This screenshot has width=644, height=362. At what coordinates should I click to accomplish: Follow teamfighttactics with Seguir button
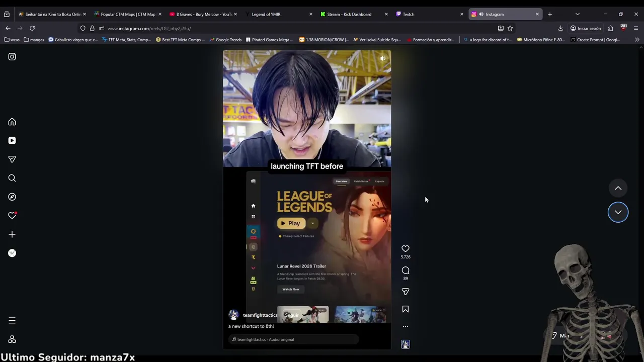coord(292,315)
